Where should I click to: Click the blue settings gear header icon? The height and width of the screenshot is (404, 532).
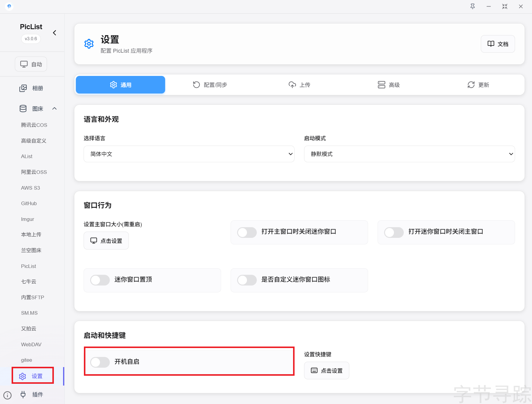89,44
